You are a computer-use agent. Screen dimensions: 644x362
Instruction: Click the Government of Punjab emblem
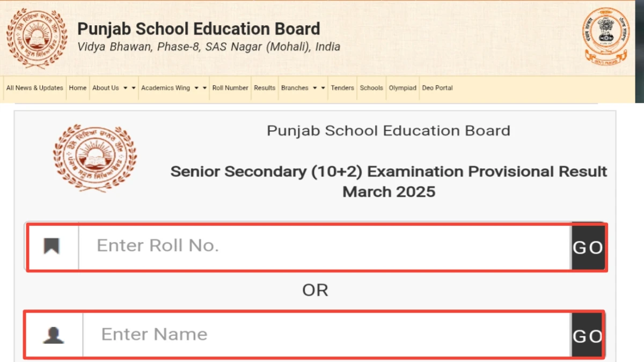pyautogui.click(x=606, y=36)
